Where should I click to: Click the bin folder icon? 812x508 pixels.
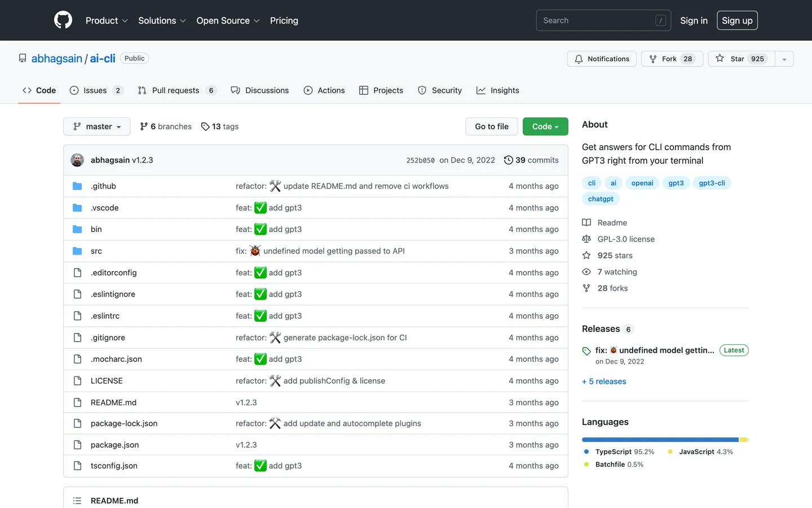77,229
